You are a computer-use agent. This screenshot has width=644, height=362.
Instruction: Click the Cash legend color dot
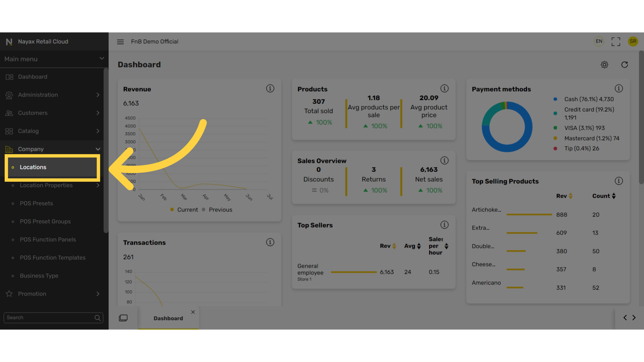tap(555, 99)
